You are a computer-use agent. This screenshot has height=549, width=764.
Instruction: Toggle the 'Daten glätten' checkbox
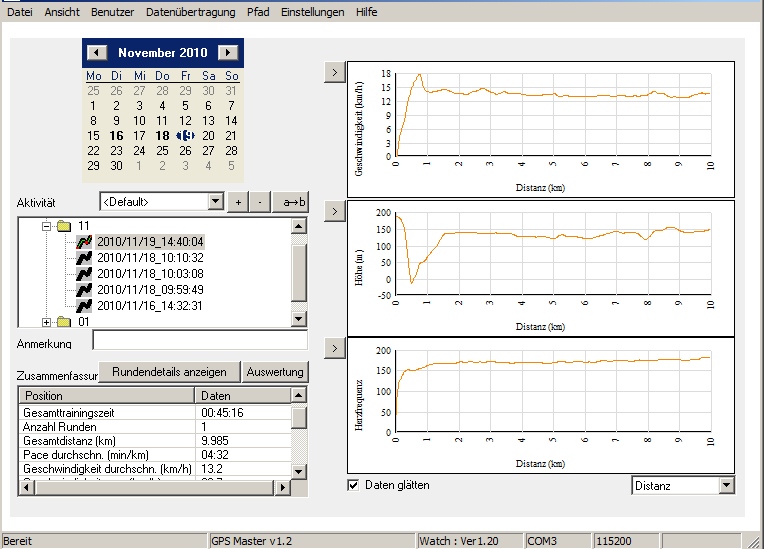(353, 485)
